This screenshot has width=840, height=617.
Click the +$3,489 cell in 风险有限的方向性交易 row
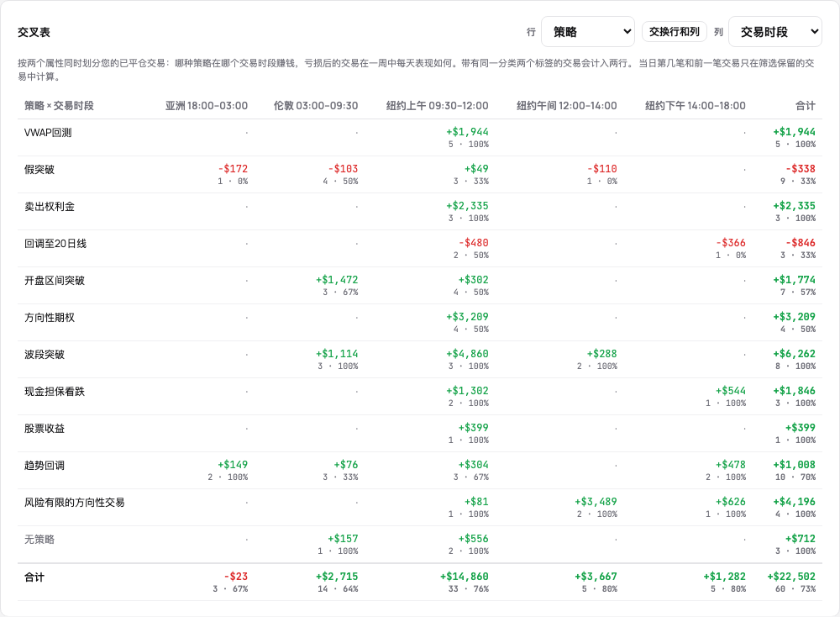596,502
